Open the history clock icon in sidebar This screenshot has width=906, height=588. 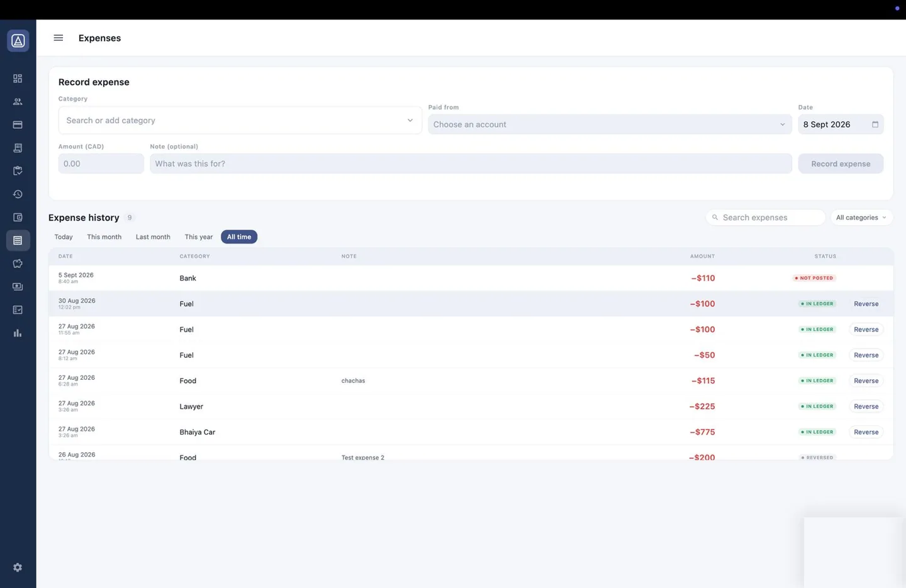point(18,194)
